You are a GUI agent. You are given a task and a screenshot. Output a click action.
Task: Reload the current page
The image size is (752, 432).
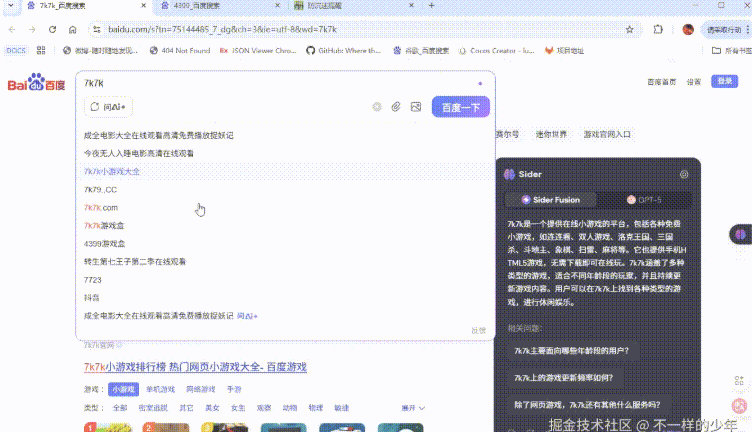click(52, 30)
